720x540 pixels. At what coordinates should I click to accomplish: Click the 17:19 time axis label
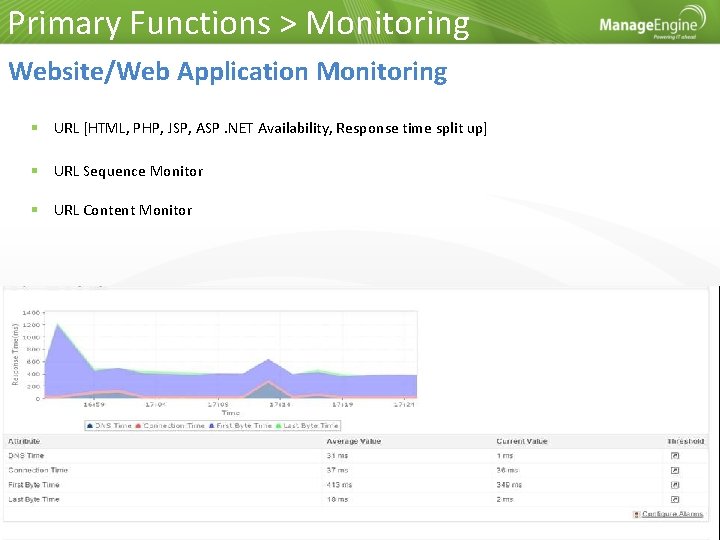tap(342, 405)
